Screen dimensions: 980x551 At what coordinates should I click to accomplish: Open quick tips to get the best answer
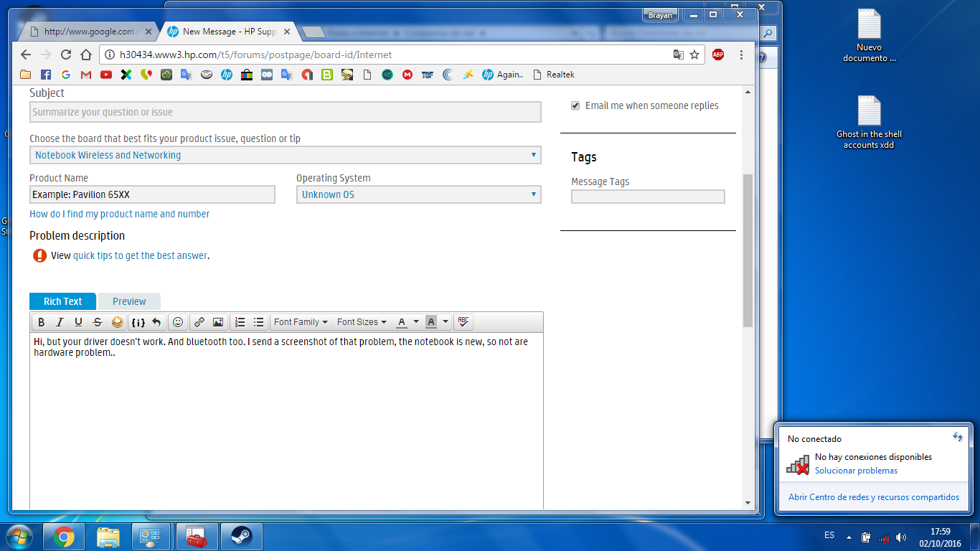(140, 255)
